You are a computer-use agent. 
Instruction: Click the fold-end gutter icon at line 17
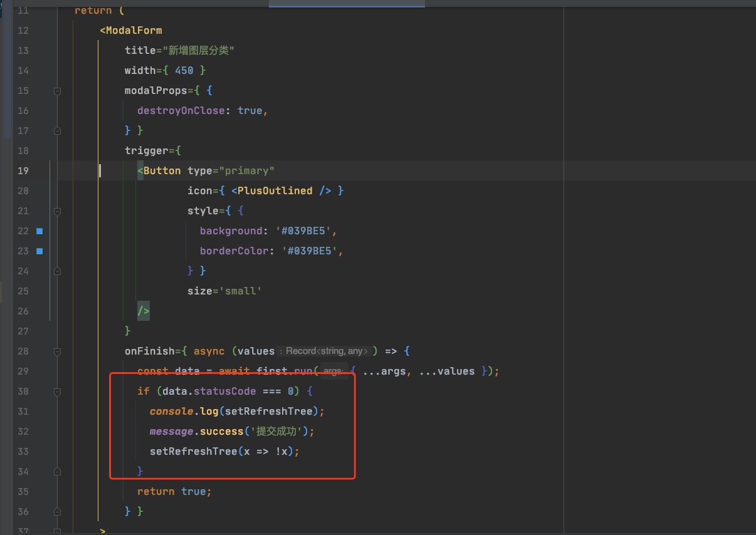[x=57, y=130]
